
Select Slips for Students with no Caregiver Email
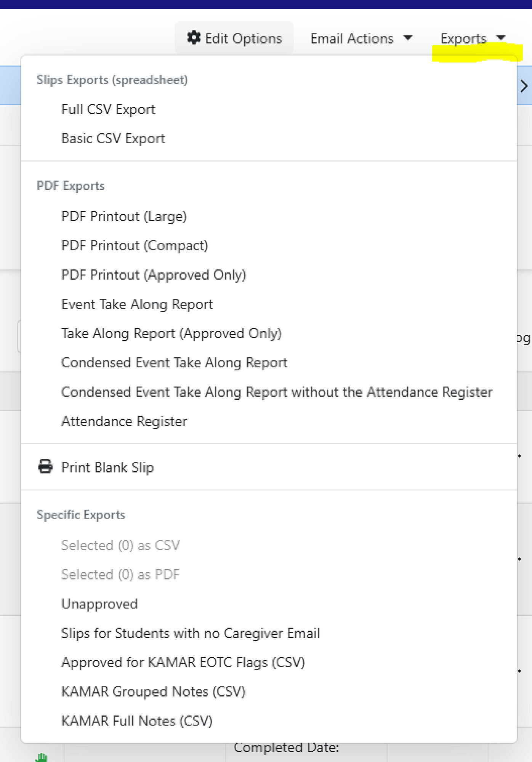click(x=191, y=634)
